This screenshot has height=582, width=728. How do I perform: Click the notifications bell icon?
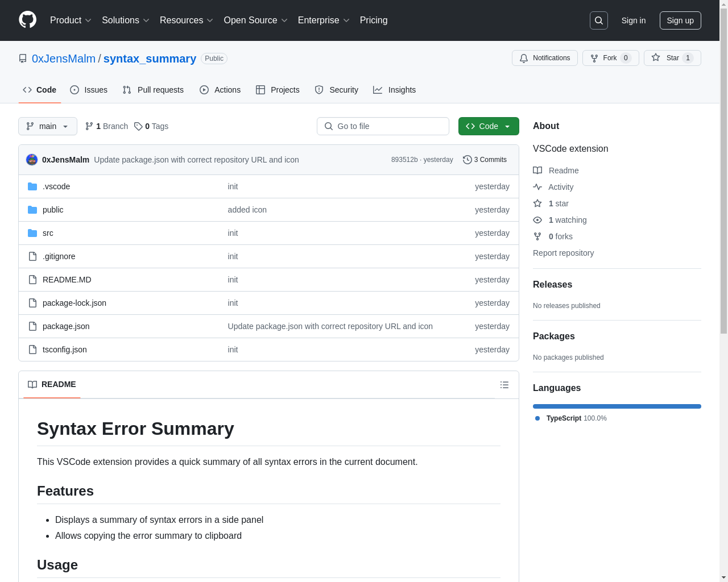524,58
